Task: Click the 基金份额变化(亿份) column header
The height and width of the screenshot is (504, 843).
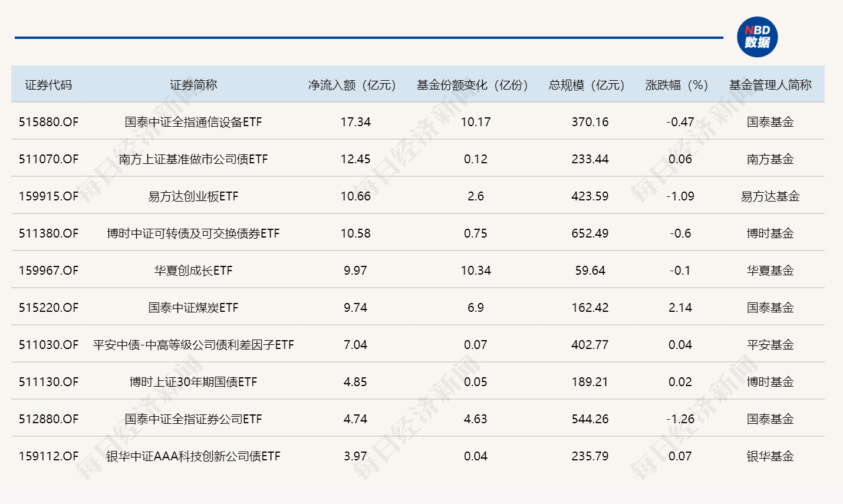Action: [472, 85]
